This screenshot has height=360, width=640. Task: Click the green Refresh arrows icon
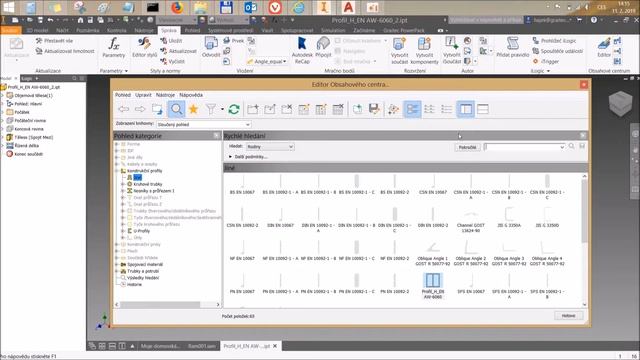click(234, 109)
